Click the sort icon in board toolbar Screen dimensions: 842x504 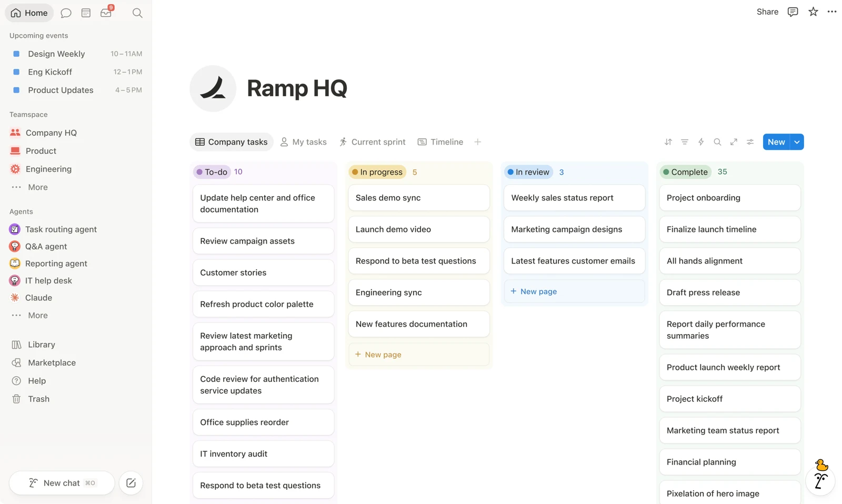[668, 142]
